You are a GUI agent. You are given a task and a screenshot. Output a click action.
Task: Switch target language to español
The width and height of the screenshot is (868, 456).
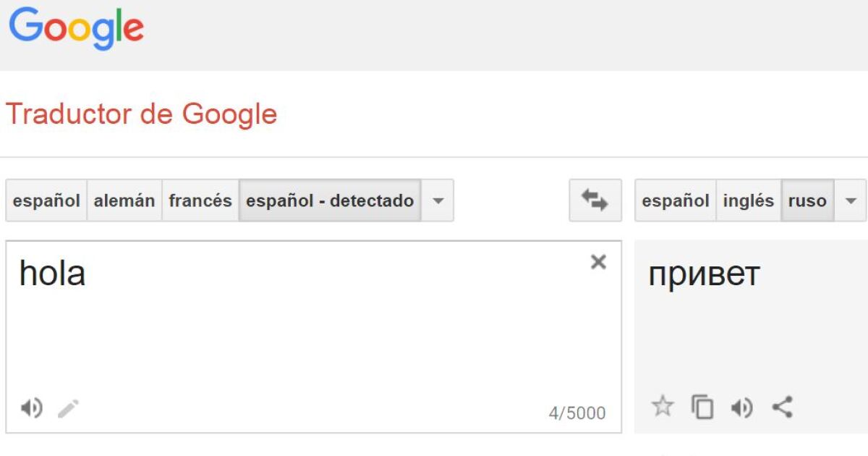[675, 200]
